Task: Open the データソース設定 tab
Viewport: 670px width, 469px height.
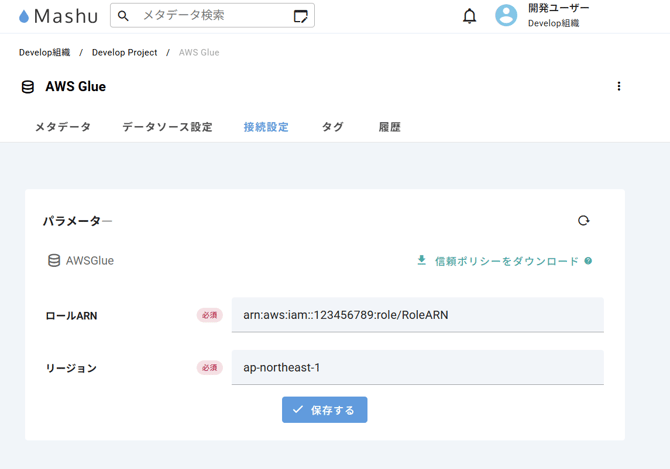Action: tap(167, 127)
